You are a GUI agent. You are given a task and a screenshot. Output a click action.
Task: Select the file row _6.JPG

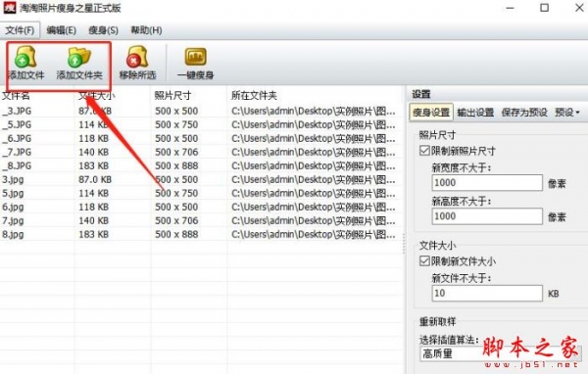click(201, 138)
